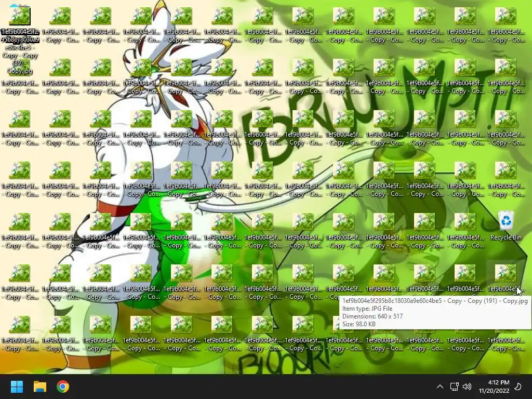The image size is (532, 399).
Task: Click the moon notification icon beside the clock
Action: coord(518,387)
